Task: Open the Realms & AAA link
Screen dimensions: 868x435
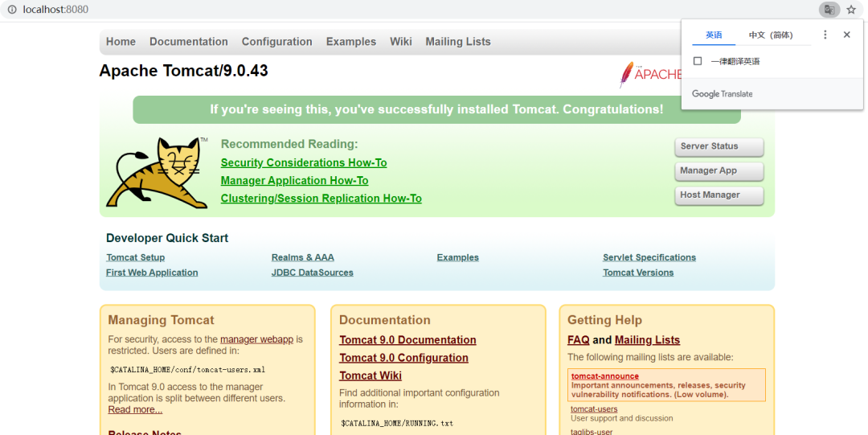Action: point(303,257)
